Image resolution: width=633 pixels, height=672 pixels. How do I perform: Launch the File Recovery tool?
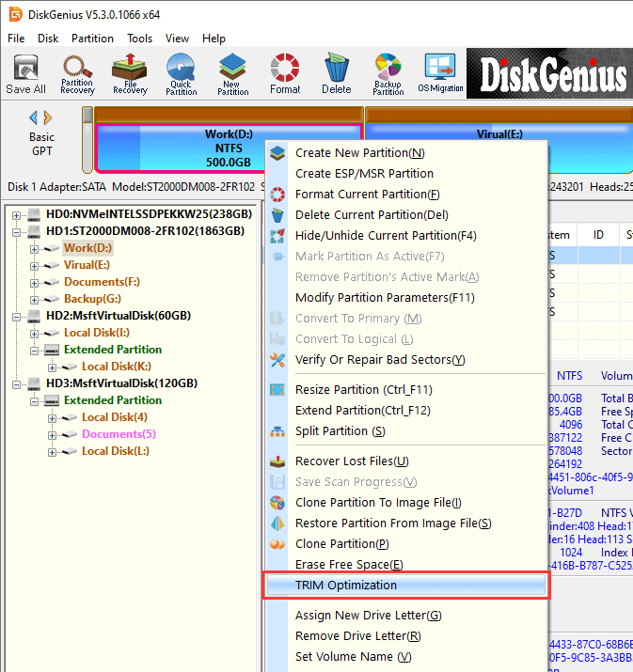(x=130, y=73)
